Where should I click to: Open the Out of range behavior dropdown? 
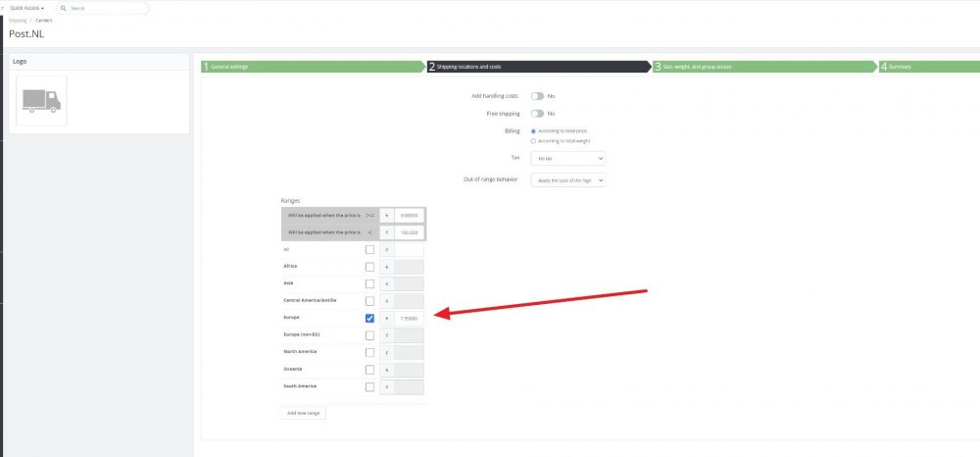pos(567,180)
